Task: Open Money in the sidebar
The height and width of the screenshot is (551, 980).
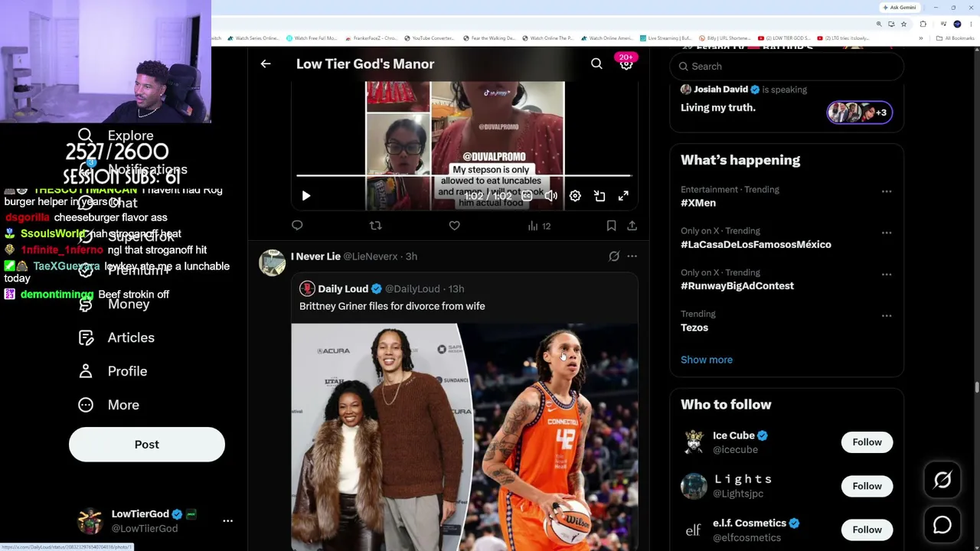Action: click(x=115, y=304)
